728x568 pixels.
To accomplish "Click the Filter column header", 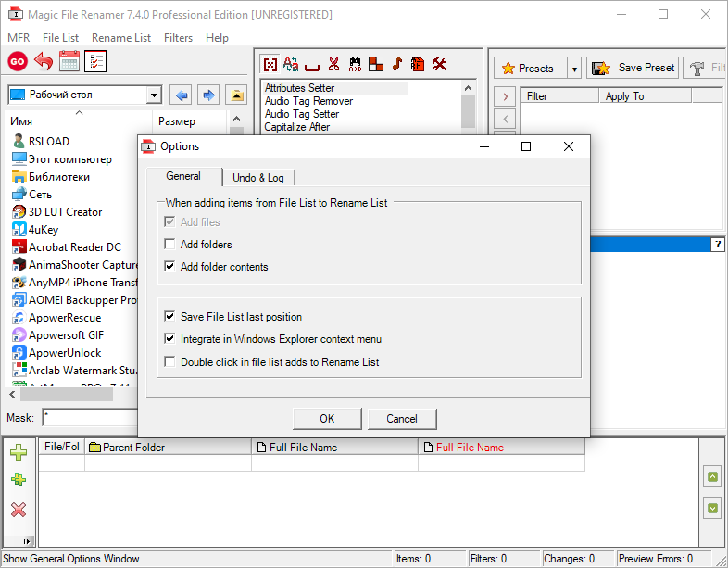I will (x=559, y=96).
